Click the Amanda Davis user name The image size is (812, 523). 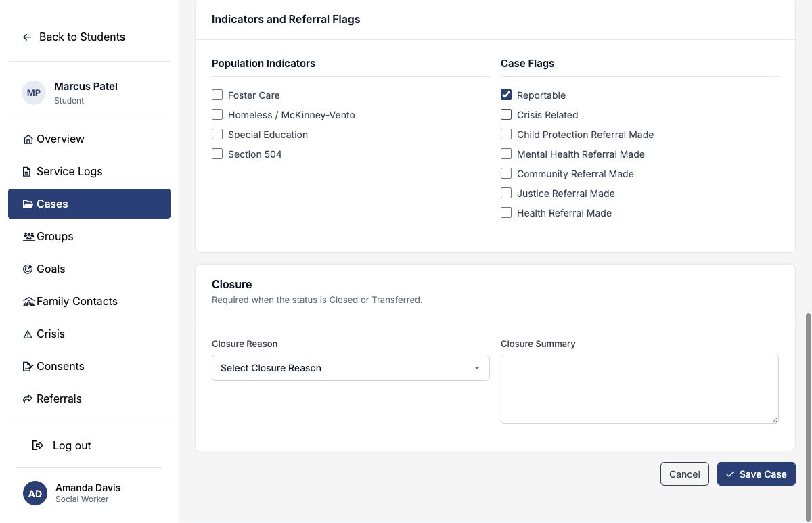pos(88,488)
